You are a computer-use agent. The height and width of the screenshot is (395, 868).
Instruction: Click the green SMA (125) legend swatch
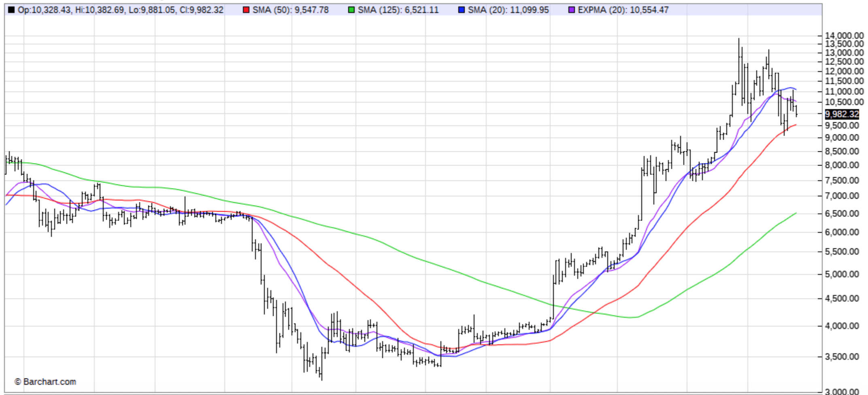point(351,10)
